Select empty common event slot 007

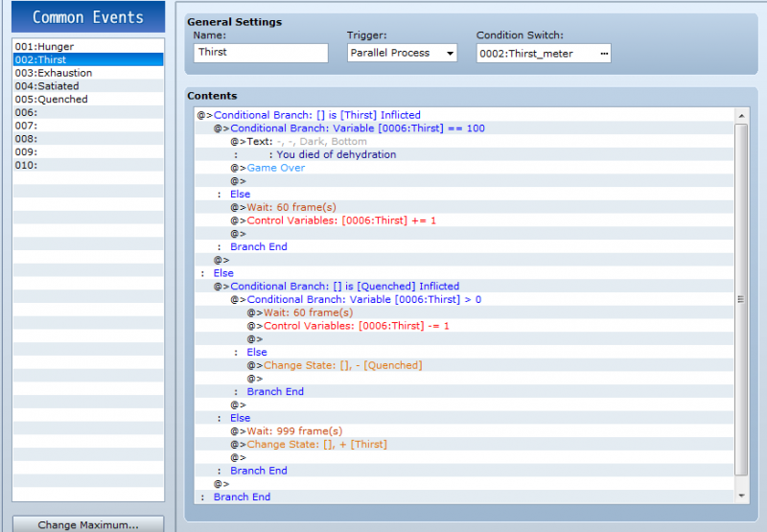pos(88,126)
